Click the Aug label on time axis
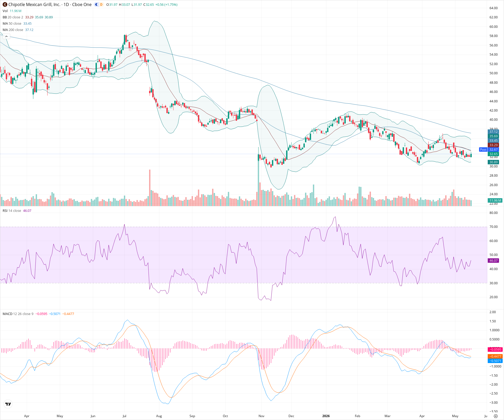 159,416
